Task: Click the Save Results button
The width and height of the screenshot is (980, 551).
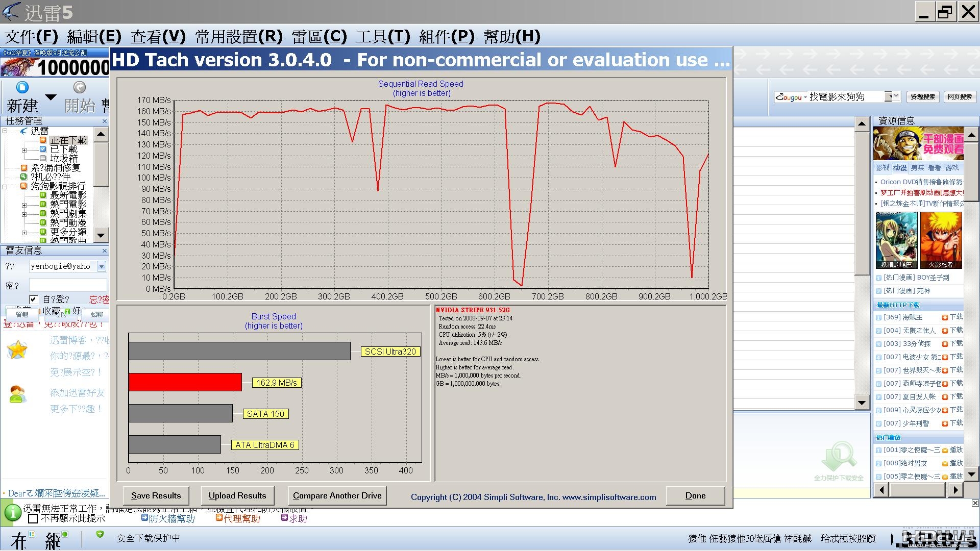Action: [156, 495]
